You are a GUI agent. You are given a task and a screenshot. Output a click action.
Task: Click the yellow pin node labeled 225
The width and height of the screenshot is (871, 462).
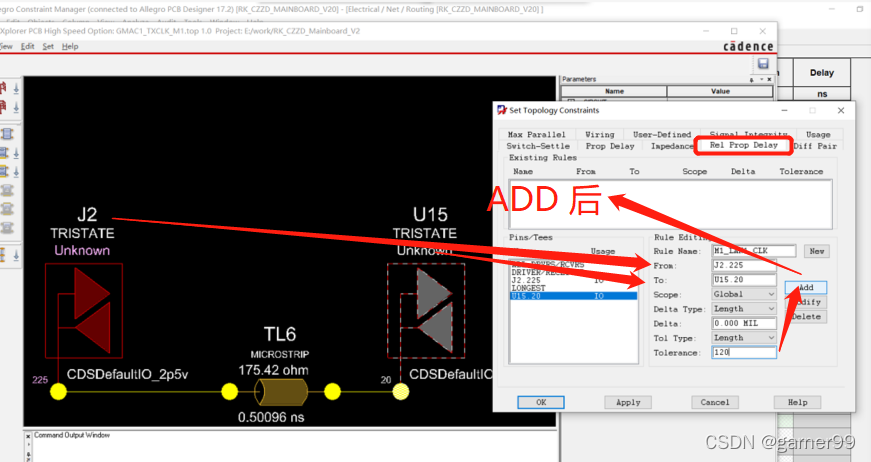coord(59,391)
